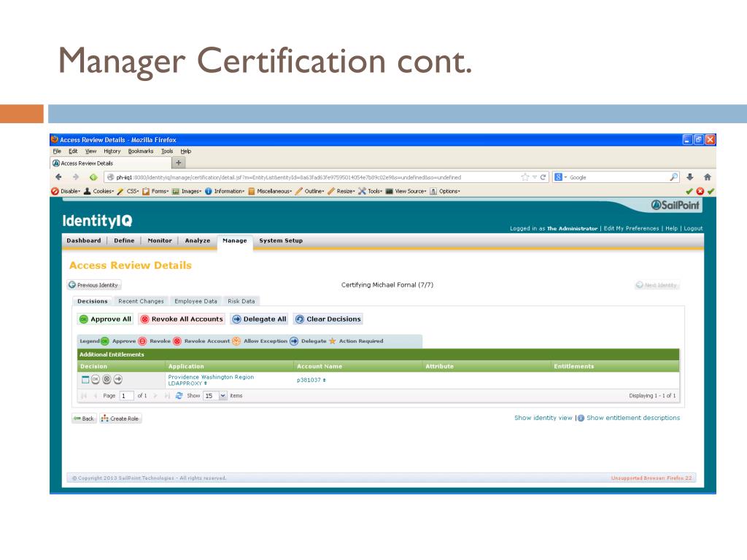Go to the next grid page
This screenshot has height=560, width=747.
click(155, 396)
